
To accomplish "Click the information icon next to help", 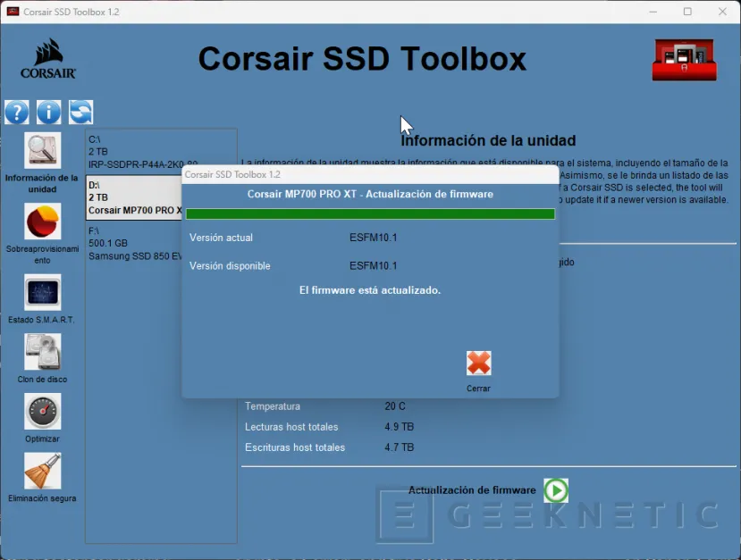I will 48,112.
